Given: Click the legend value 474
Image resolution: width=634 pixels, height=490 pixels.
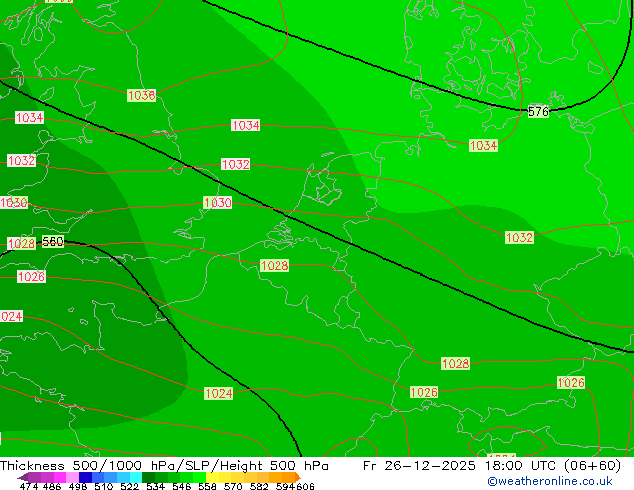Looking at the screenshot, I should coord(29,486).
